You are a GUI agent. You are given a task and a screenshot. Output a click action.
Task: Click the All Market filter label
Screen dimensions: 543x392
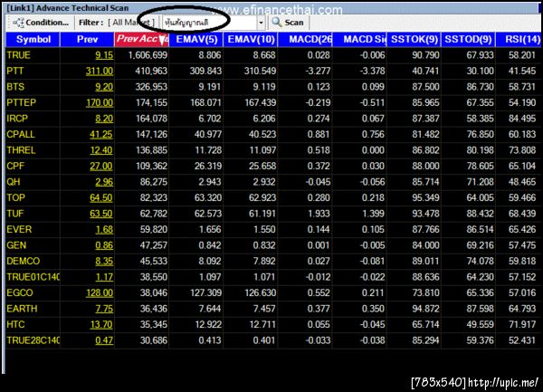131,23
